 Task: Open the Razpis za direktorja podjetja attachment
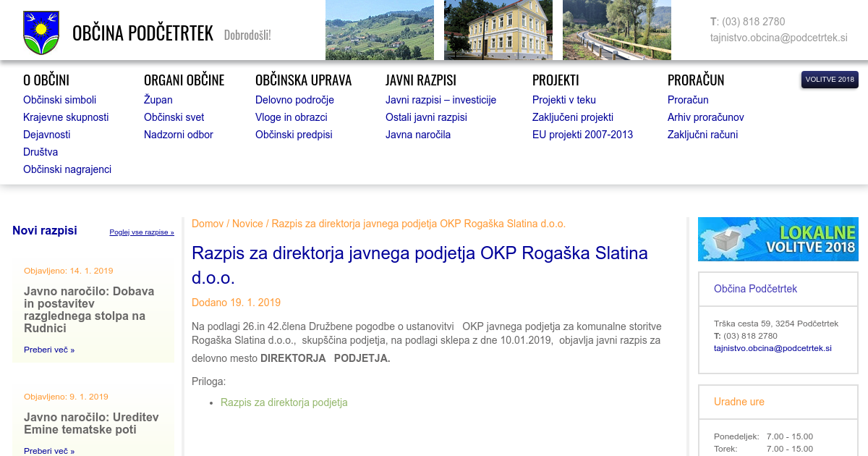coord(284,402)
